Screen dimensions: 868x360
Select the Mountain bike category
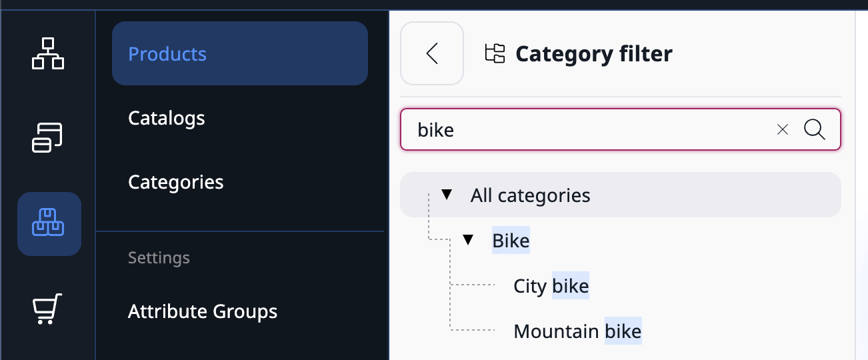(577, 331)
